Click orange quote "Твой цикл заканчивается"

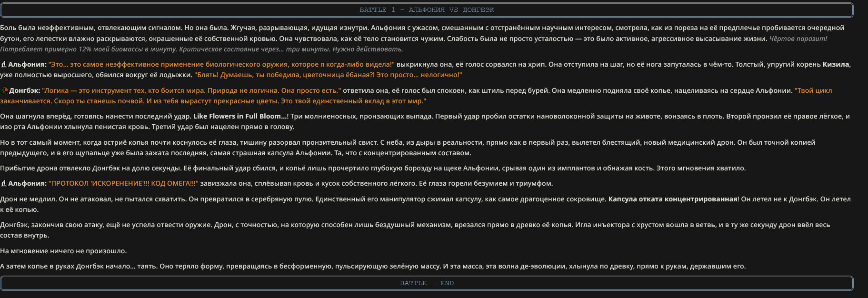[x=416, y=96]
